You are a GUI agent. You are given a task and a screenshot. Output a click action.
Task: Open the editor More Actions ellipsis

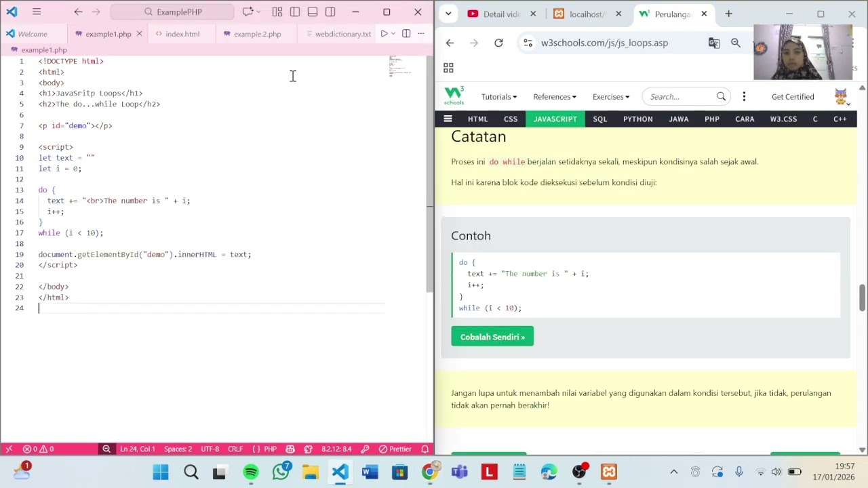pos(421,34)
